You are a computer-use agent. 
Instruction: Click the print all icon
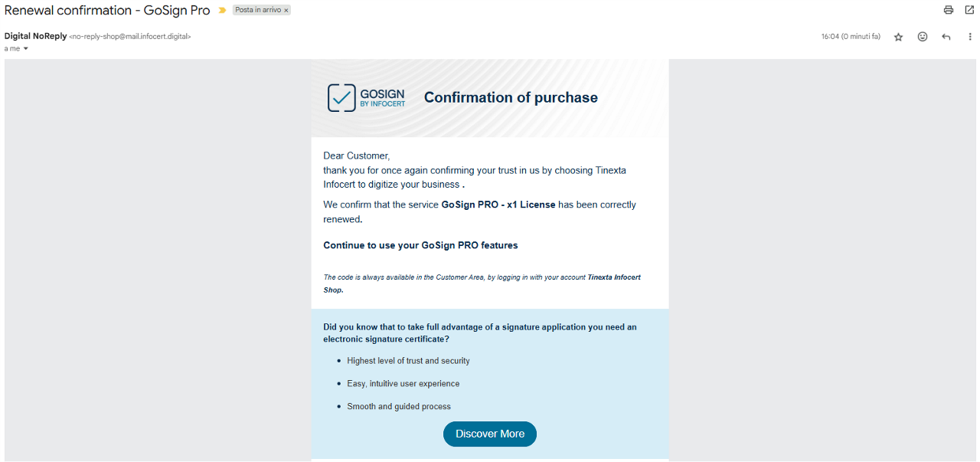pos(949,10)
